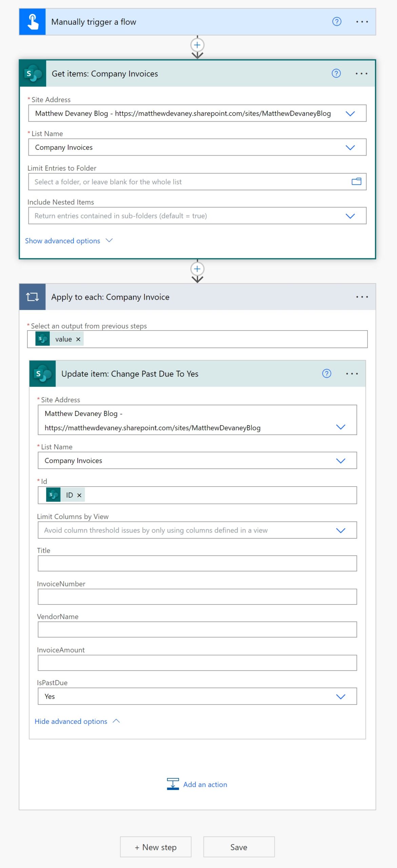
Task: Click the InvoiceNumber input field
Action: click(197, 596)
